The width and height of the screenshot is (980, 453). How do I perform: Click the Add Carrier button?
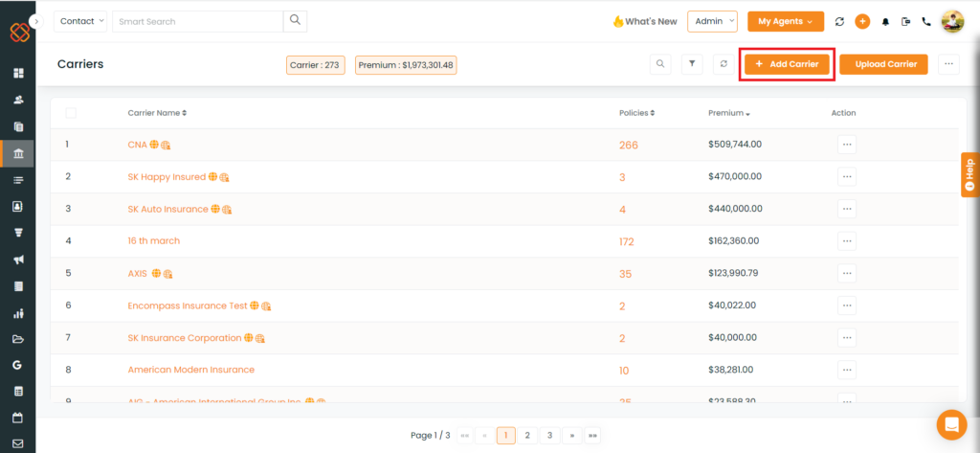[x=787, y=64]
